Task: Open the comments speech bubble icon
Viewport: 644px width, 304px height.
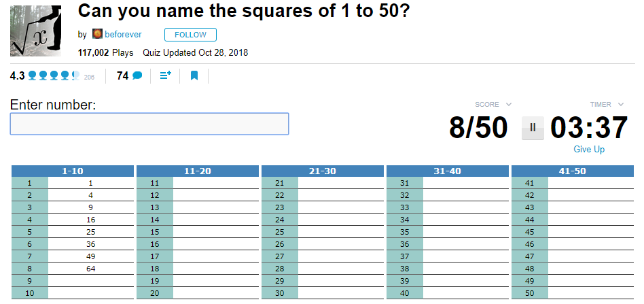Action: coord(137,76)
